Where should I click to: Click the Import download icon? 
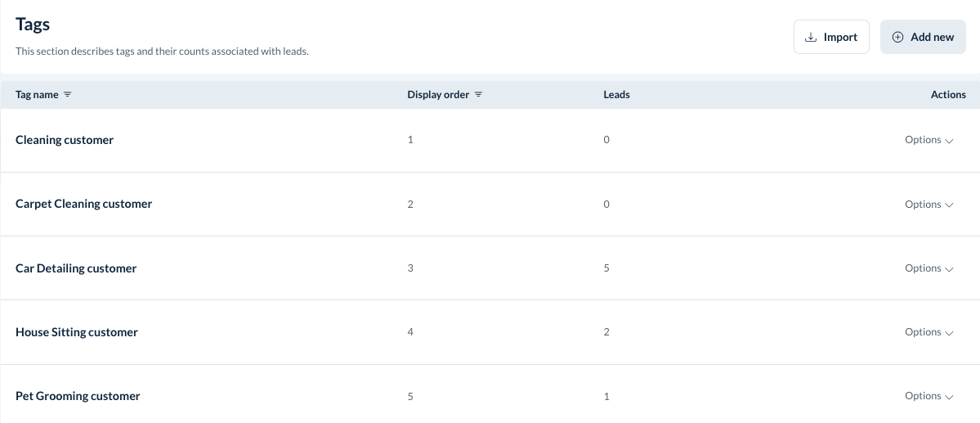point(811,37)
